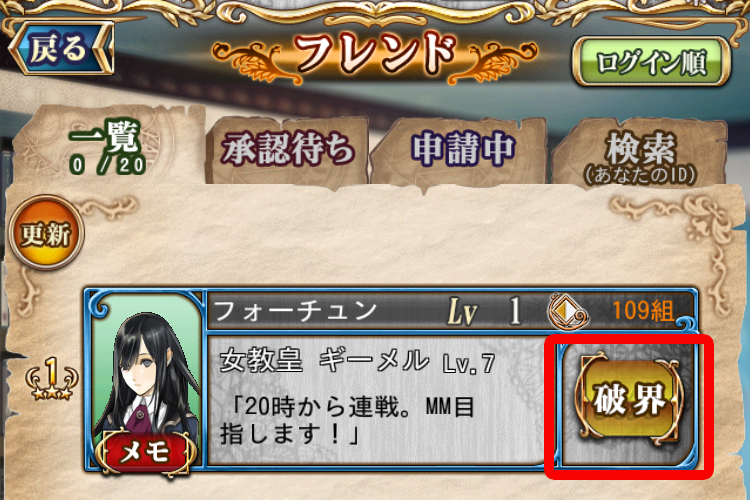
Task: Open the red メモ button
Action: pos(145,452)
